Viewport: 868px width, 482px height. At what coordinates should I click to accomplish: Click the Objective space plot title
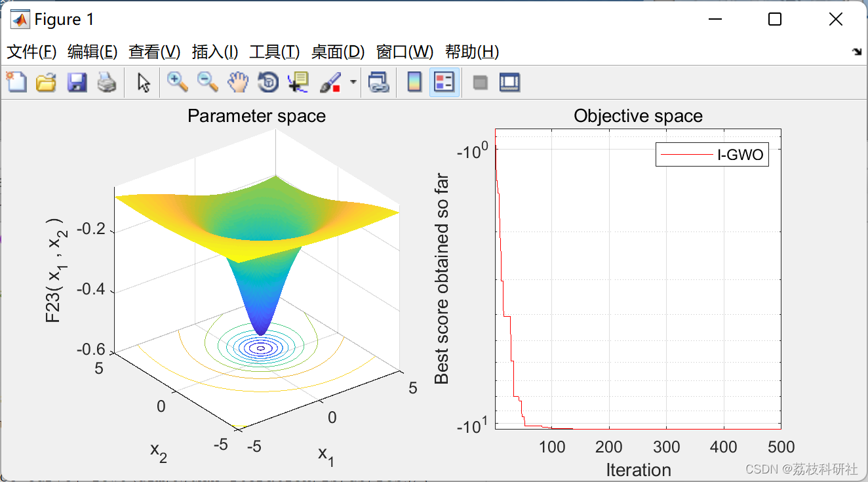638,116
